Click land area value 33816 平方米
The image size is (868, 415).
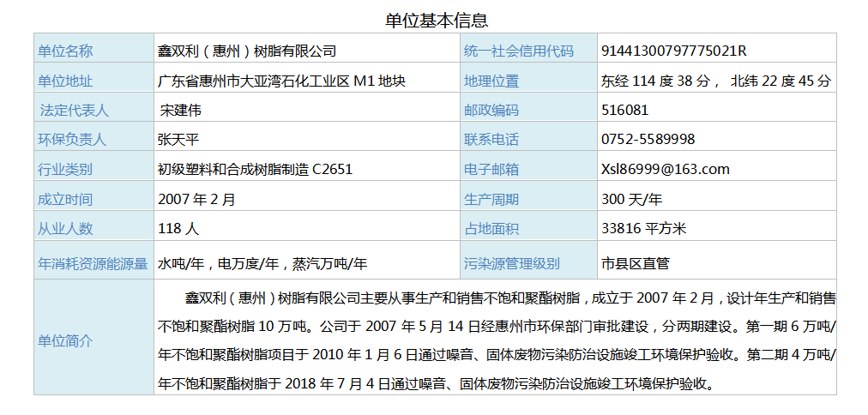tap(644, 229)
